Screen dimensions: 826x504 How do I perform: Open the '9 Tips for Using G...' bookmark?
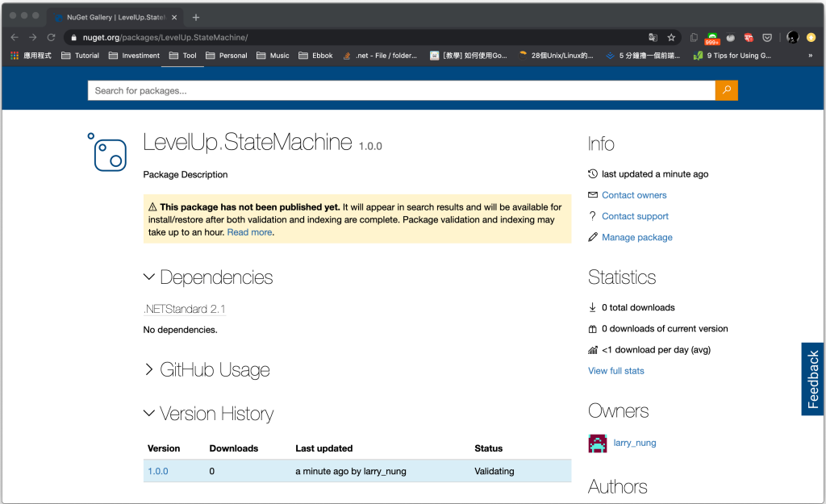click(x=732, y=56)
